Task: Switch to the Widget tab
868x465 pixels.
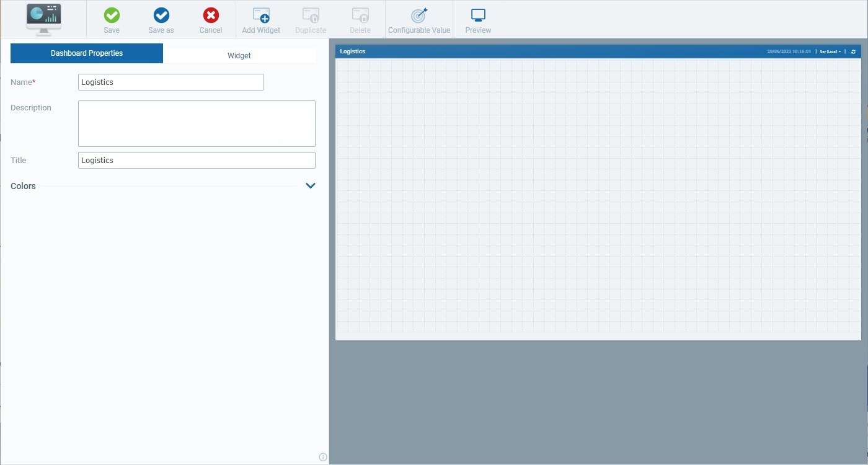Action: [x=239, y=55]
